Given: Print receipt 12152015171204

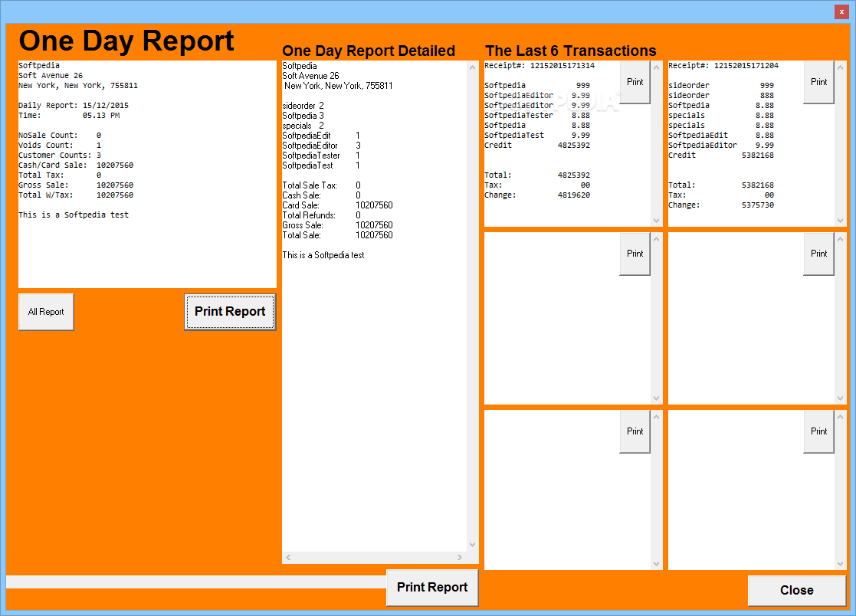Looking at the screenshot, I should [x=818, y=82].
